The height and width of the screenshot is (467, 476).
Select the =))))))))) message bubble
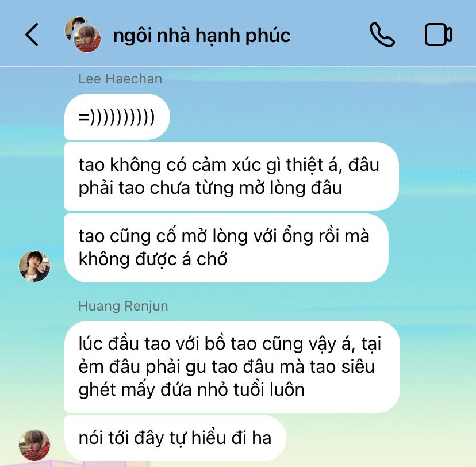coord(117,117)
